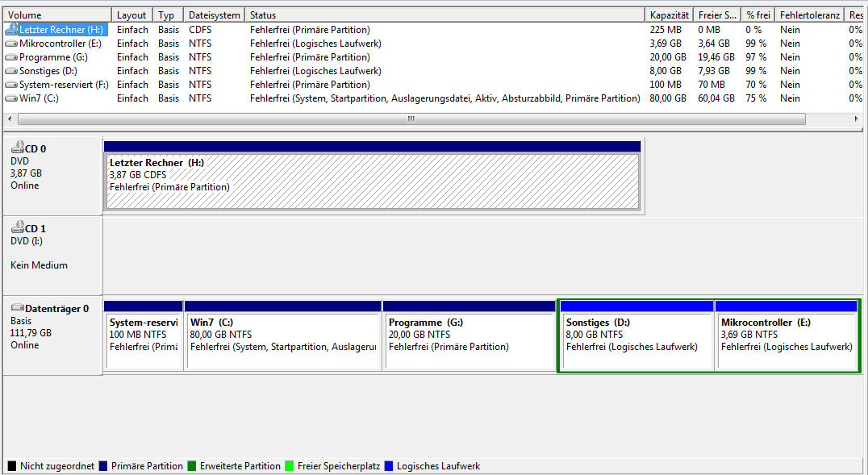
Task: Click the dark blue Primäre Partition legend swatch
Action: 103,466
